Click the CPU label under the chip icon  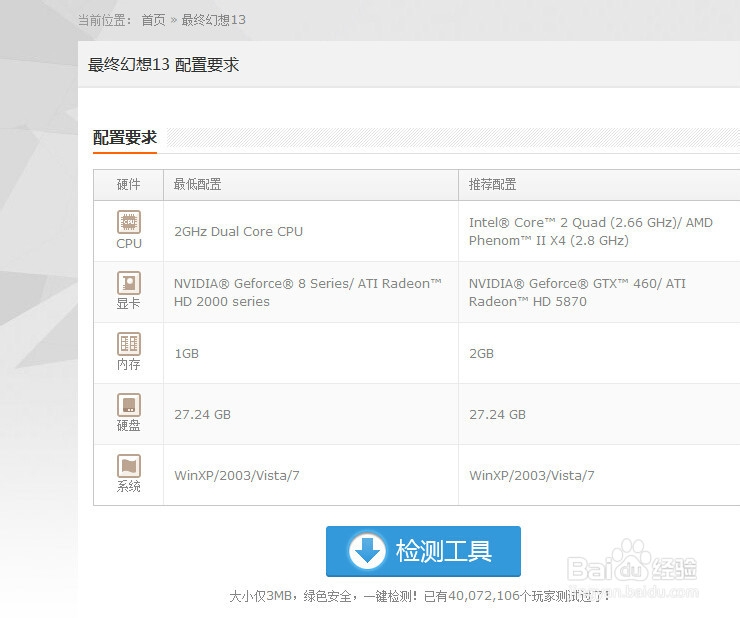click(x=129, y=244)
